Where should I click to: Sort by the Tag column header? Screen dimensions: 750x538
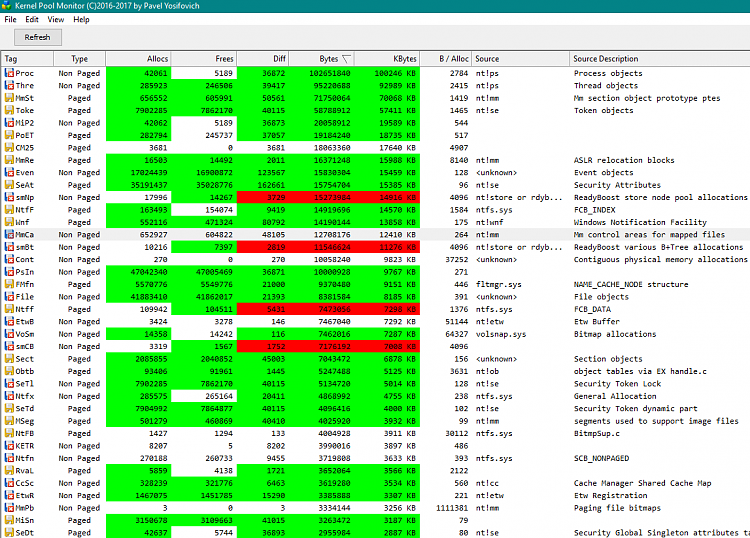coord(27,59)
